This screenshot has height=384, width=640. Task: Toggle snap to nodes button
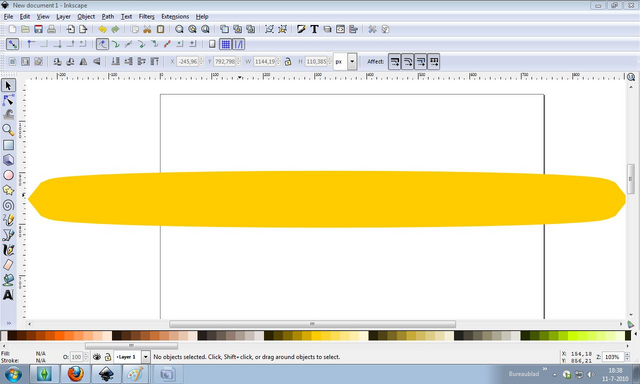tap(102, 44)
